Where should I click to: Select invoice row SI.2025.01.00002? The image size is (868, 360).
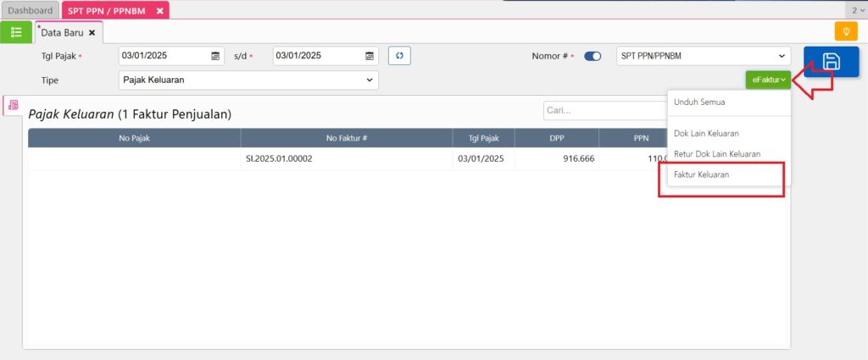coord(280,158)
